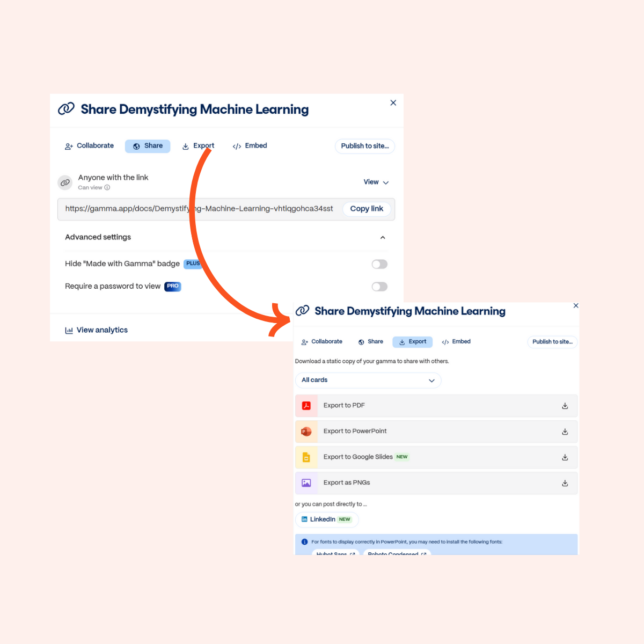
Task: Open the All cards dropdown
Action: [368, 380]
